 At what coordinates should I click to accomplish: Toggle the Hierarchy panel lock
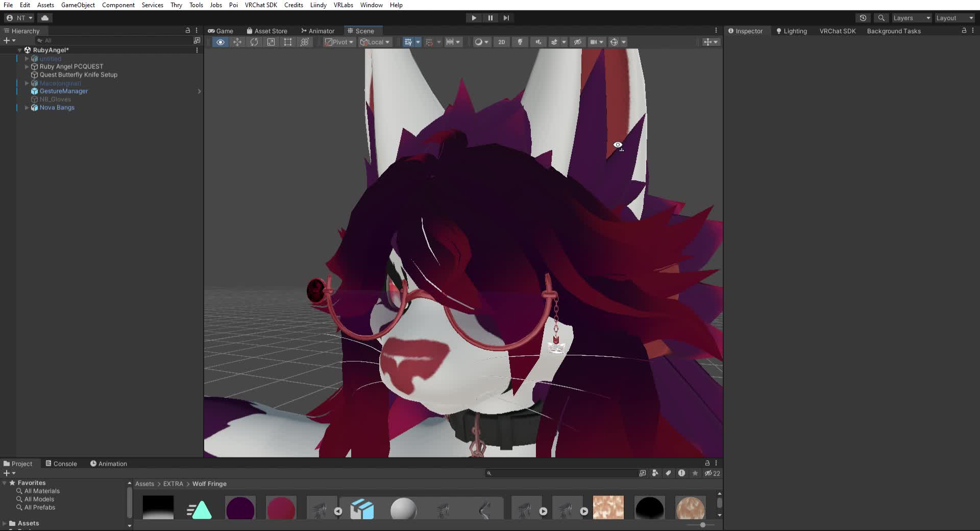pos(188,31)
